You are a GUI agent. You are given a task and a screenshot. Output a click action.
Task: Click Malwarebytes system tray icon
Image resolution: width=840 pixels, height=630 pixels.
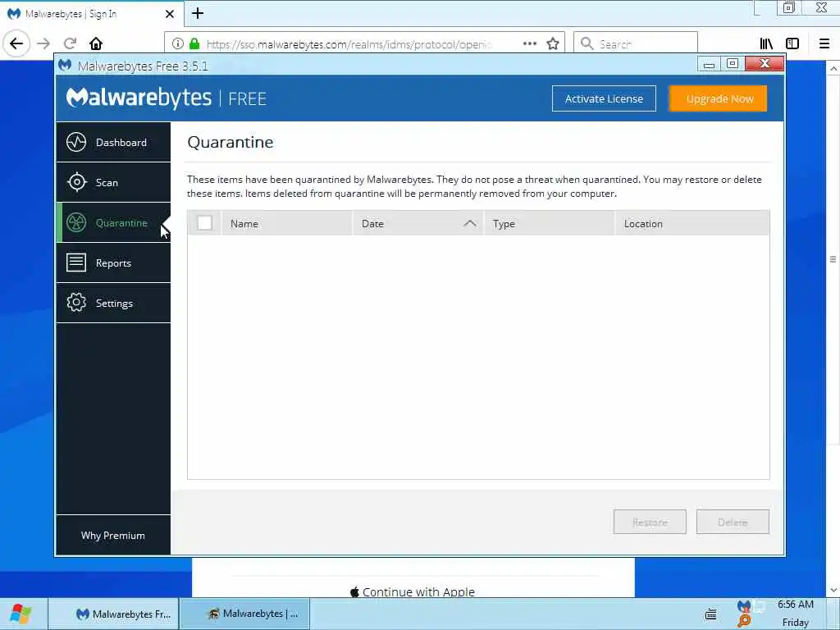(744, 606)
